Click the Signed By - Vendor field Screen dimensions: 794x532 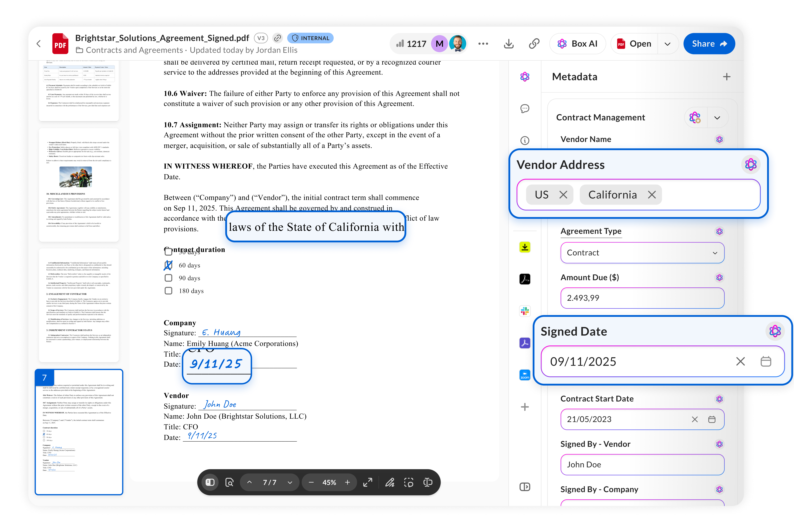(642, 464)
